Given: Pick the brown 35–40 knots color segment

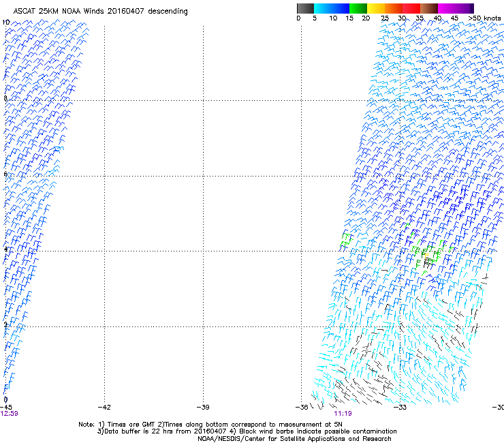Looking at the screenshot, I should (429, 8).
